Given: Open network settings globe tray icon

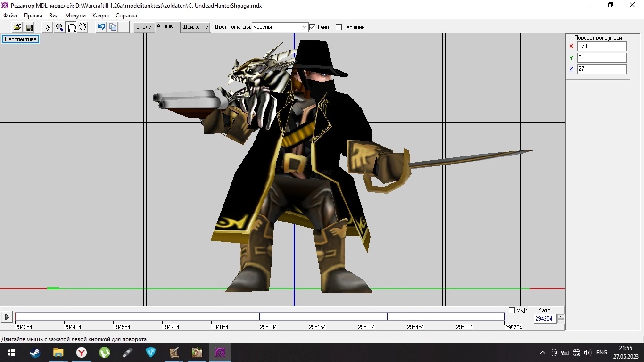Looking at the screenshot, I should (576, 353).
